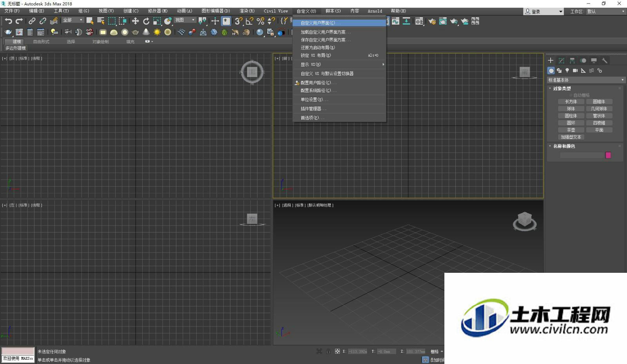Toggle Select and Manipulate crosshair icon

pyautogui.click(x=215, y=21)
